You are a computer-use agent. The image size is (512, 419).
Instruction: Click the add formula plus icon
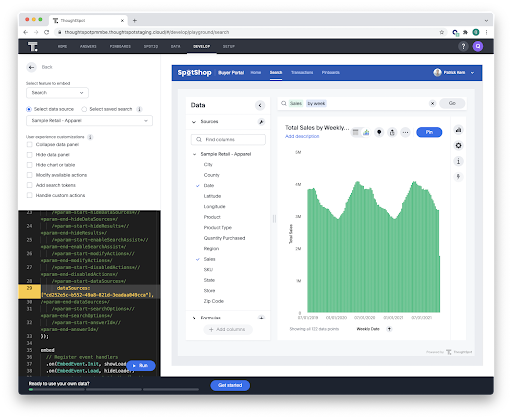click(x=261, y=318)
